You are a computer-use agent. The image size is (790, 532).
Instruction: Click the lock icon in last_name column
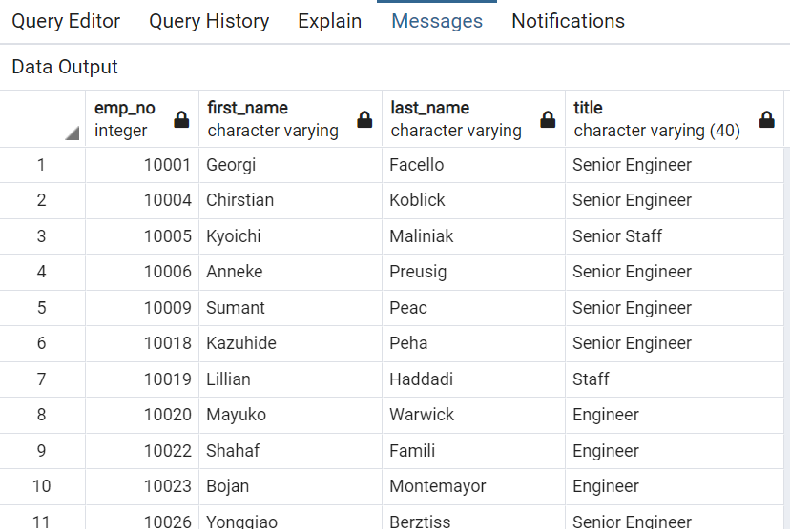[548, 120]
